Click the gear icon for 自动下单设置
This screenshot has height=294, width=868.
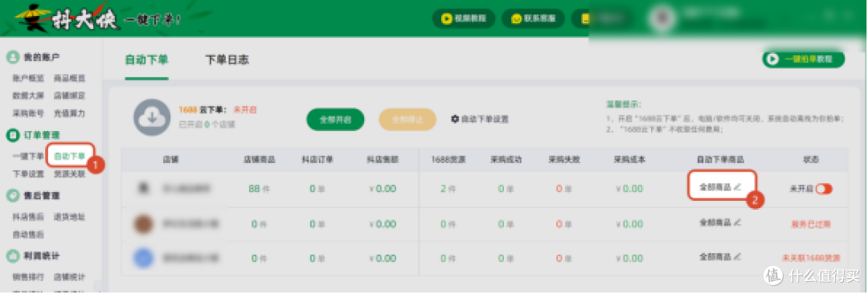coord(456,119)
